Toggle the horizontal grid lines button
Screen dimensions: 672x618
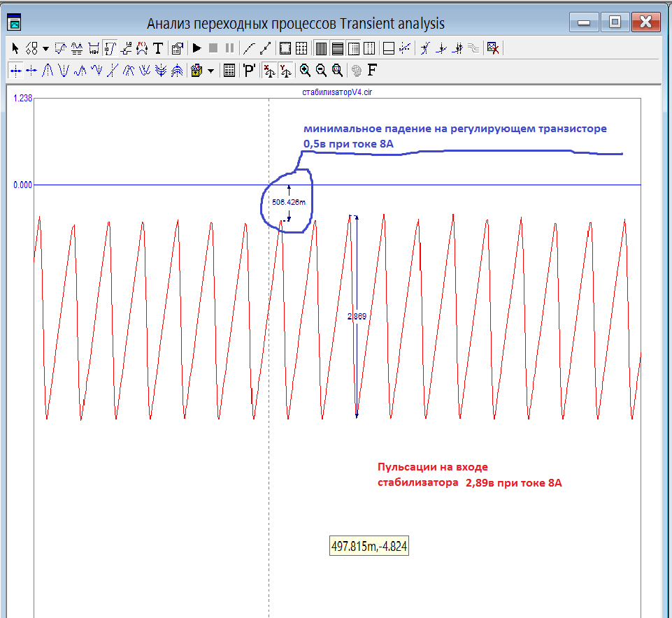[x=337, y=48]
